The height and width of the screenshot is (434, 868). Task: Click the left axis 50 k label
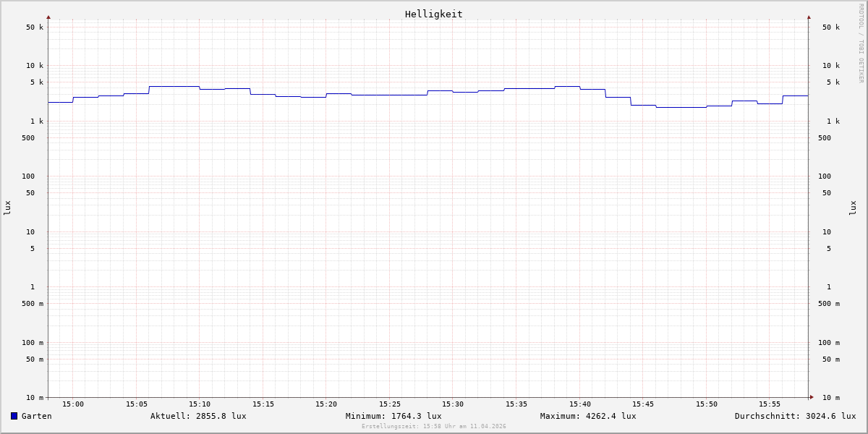coord(35,27)
